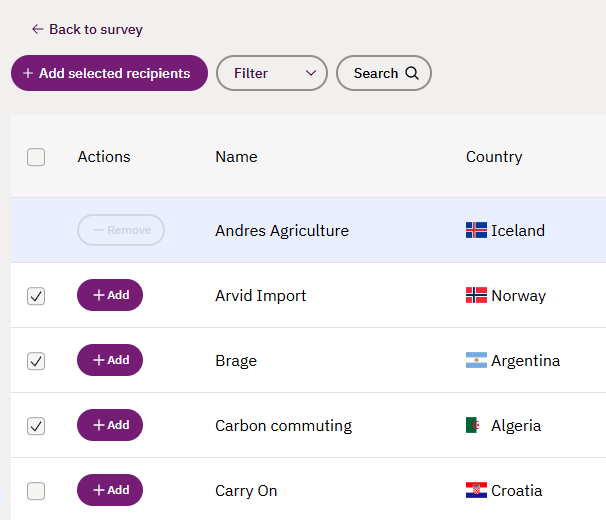Check the Carry On checkbox

coord(36,491)
